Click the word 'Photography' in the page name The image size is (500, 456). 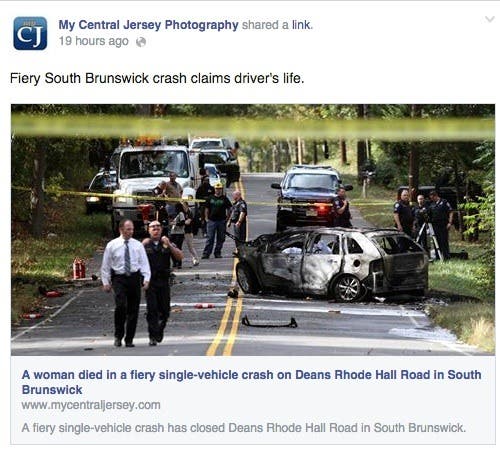[202, 25]
